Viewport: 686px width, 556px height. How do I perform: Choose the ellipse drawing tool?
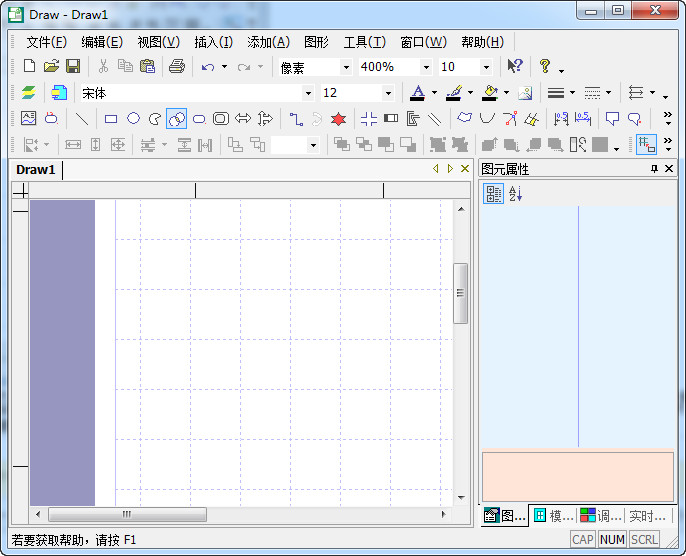click(133, 119)
